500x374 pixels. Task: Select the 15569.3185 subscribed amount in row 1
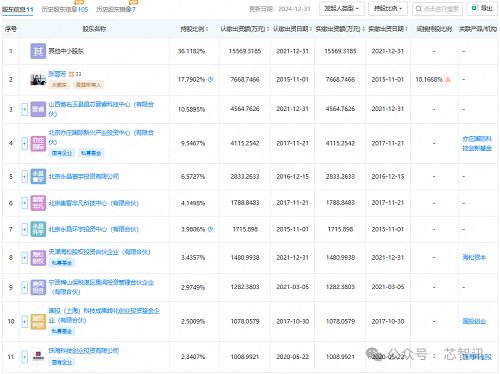tap(245, 51)
